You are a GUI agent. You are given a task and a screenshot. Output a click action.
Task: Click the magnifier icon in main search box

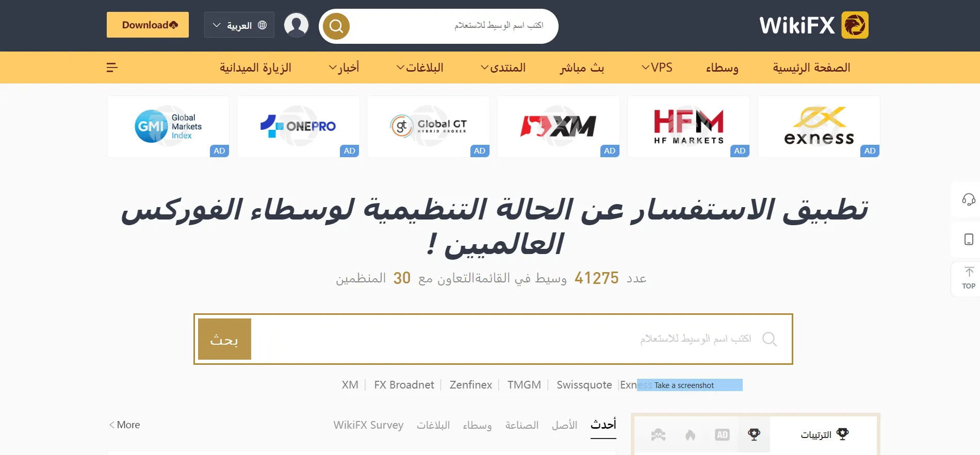770,339
